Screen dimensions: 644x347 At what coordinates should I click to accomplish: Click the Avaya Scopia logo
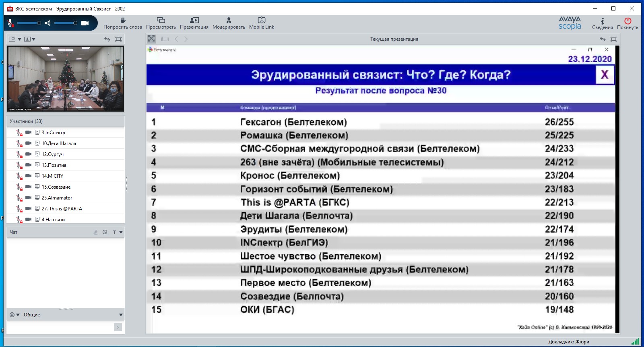(x=570, y=23)
